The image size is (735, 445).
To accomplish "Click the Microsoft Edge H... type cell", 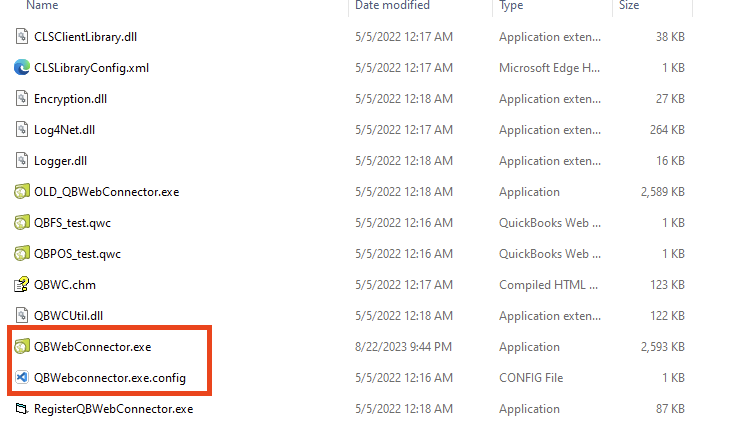I will click(x=549, y=68).
